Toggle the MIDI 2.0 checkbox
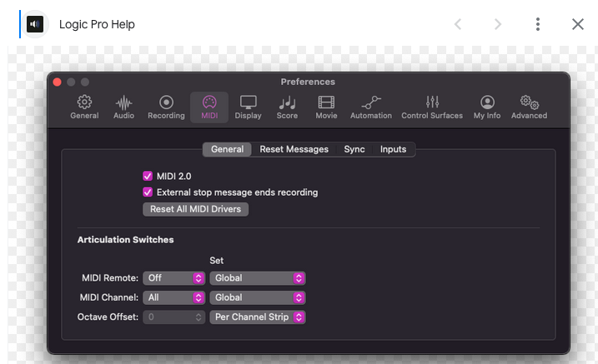598x364 pixels. pyautogui.click(x=148, y=176)
